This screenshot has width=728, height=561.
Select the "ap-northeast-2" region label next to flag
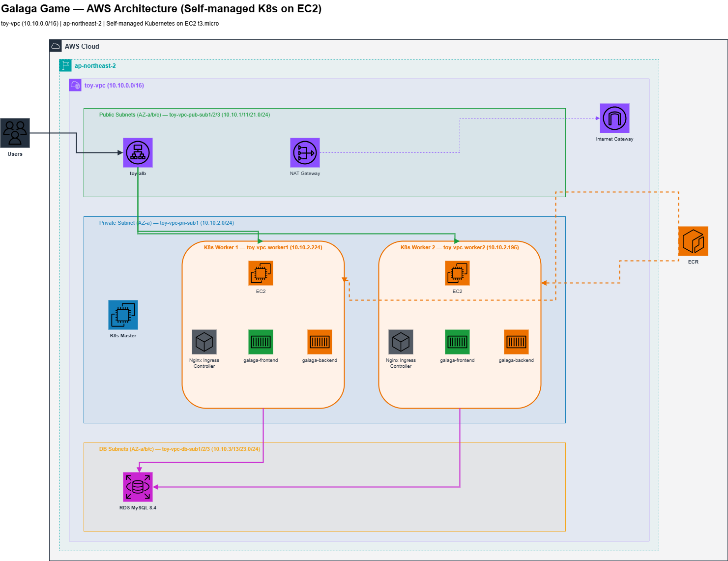point(95,66)
